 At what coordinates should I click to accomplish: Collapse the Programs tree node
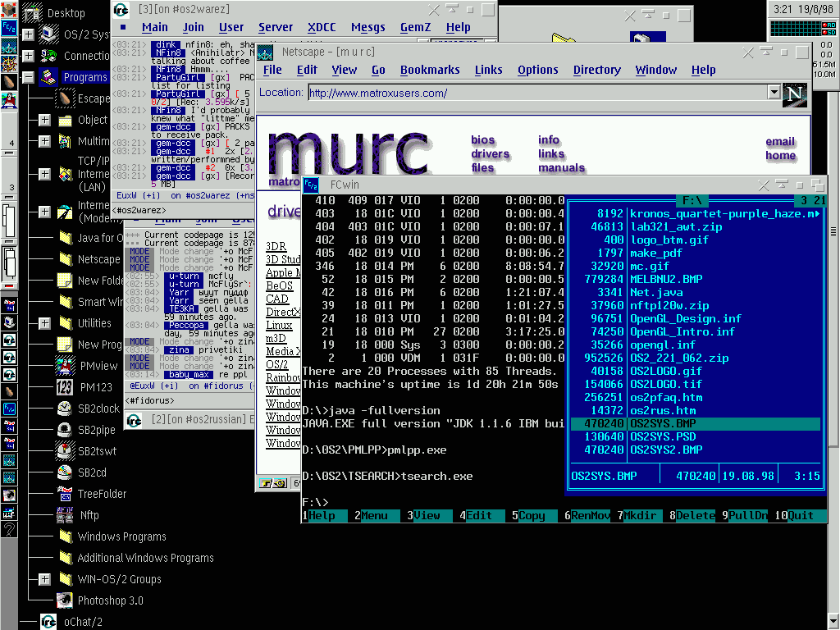pyautogui.click(x=28, y=77)
